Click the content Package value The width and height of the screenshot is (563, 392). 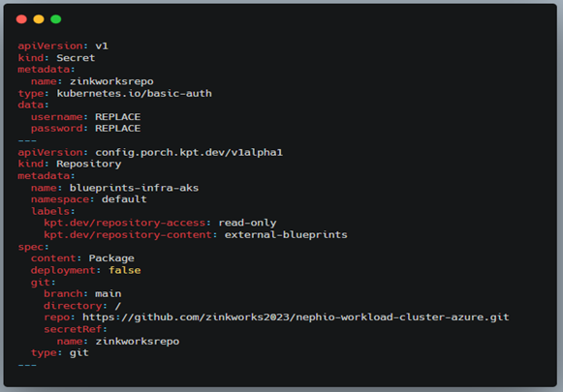[111, 258]
